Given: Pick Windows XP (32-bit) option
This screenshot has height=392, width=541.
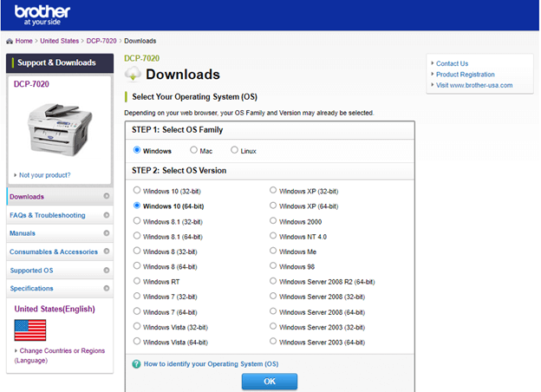Looking at the screenshot, I should pos(273,190).
